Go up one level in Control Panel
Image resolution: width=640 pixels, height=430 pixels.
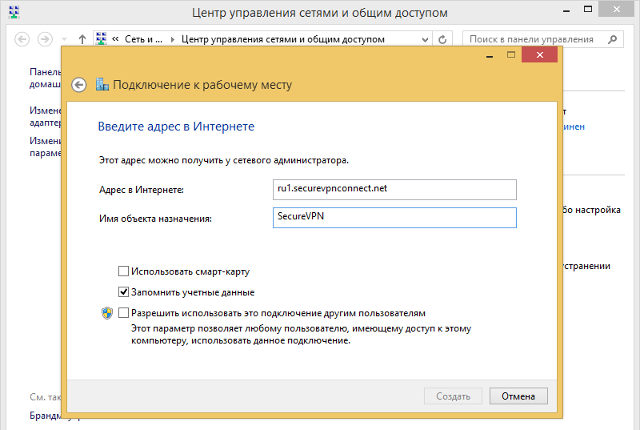click(82, 40)
